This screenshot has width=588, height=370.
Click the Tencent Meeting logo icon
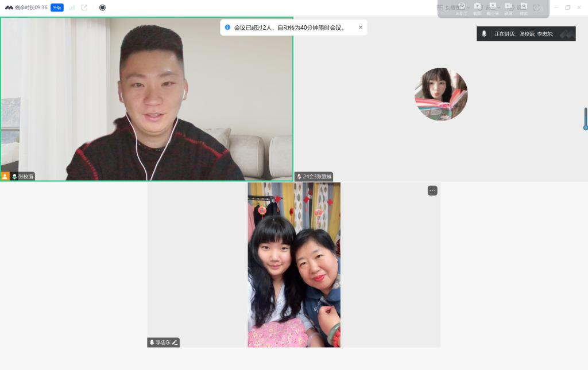[9, 7]
